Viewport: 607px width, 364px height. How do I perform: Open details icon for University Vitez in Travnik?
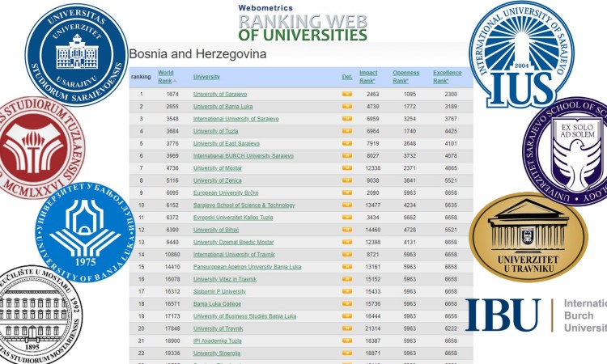click(347, 279)
